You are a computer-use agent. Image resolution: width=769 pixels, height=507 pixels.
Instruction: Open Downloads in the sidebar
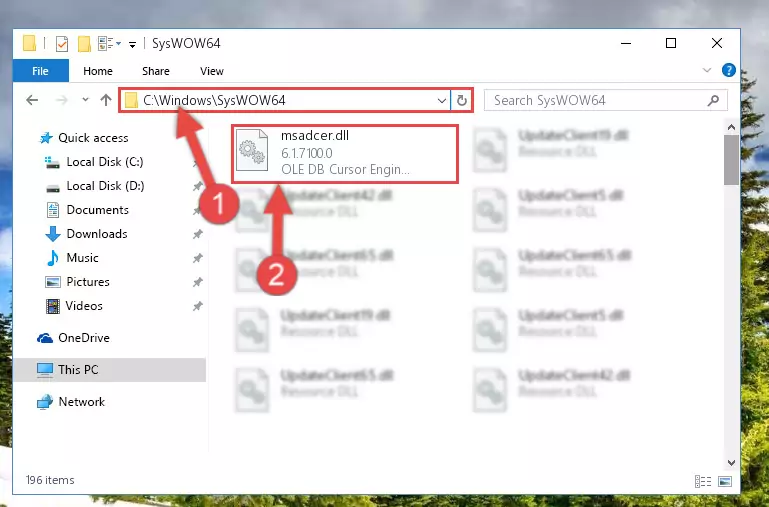point(97,234)
